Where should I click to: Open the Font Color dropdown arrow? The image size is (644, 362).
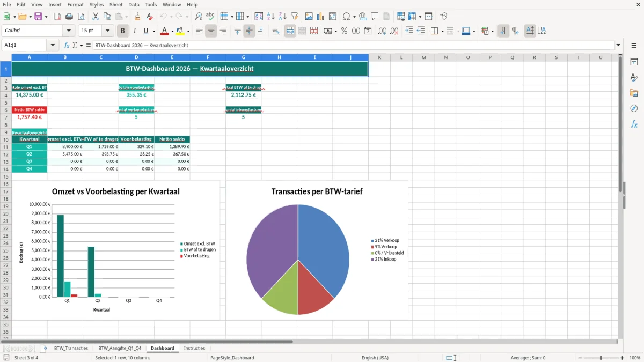pyautogui.click(x=172, y=31)
